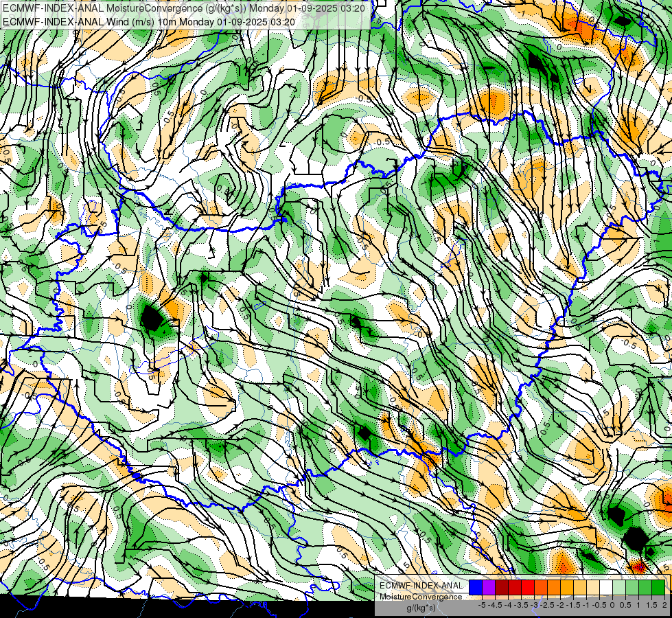The height and width of the screenshot is (618, 672).
Task: Select the pale peach swatch (-1 to -0.5)
Action: [x=593, y=587]
